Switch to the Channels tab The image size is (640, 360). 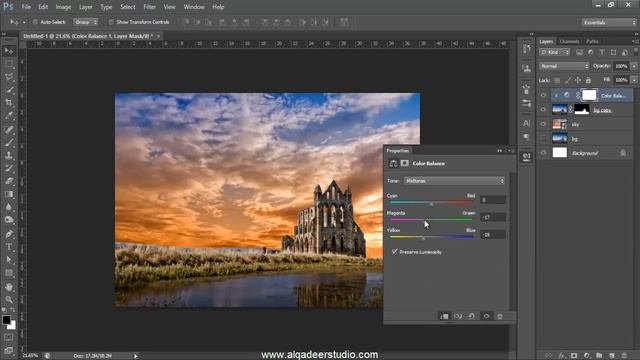[x=569, y=41]
